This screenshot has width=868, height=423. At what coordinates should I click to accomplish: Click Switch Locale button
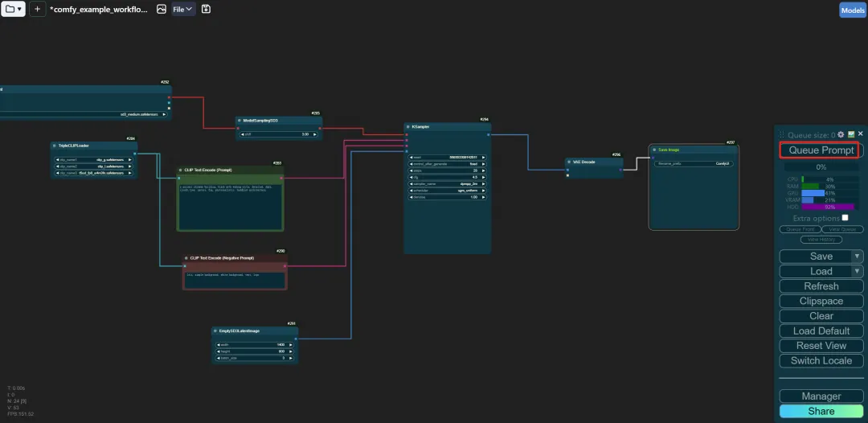(x=821, y=360)
